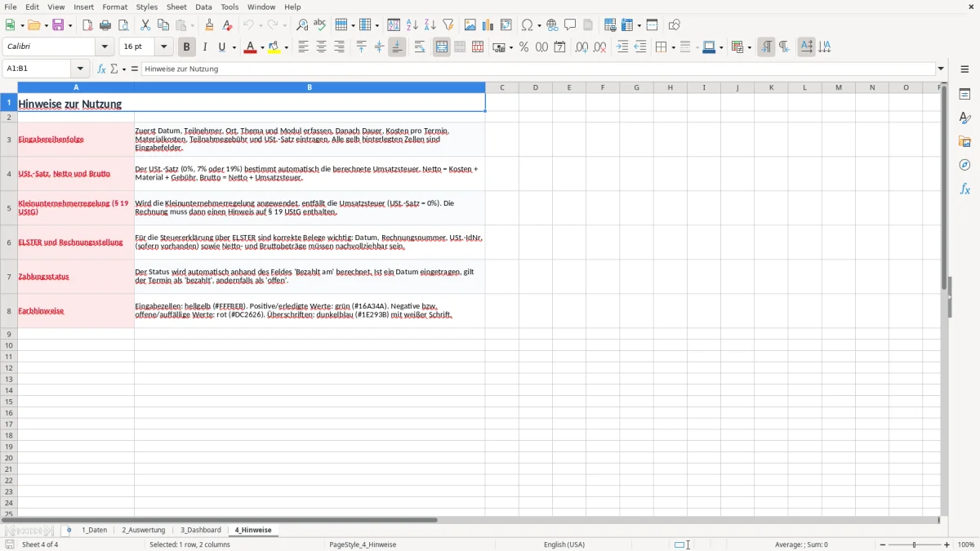Toggle Wrap Text

pyautogui.click(x=420, y=47)
